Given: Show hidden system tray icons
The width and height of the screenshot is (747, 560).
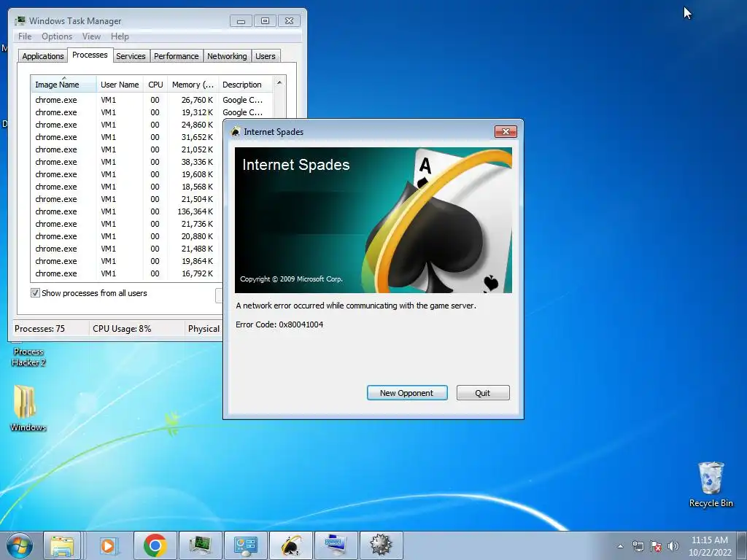Looking at the screenshot, I should point(620,546).
